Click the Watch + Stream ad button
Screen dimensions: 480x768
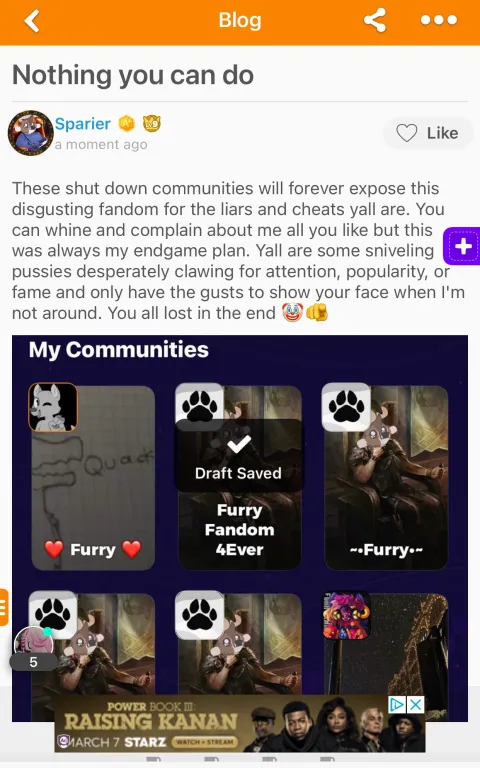point(204,742)
